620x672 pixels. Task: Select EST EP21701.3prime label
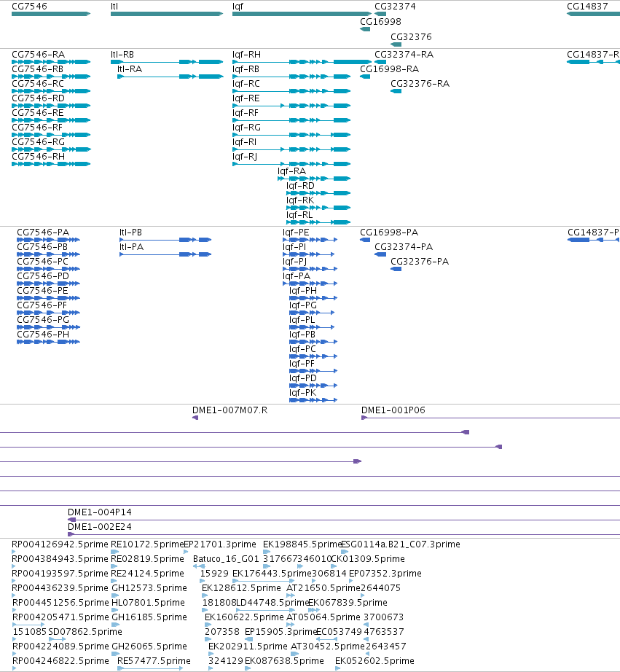coord(220,544)
